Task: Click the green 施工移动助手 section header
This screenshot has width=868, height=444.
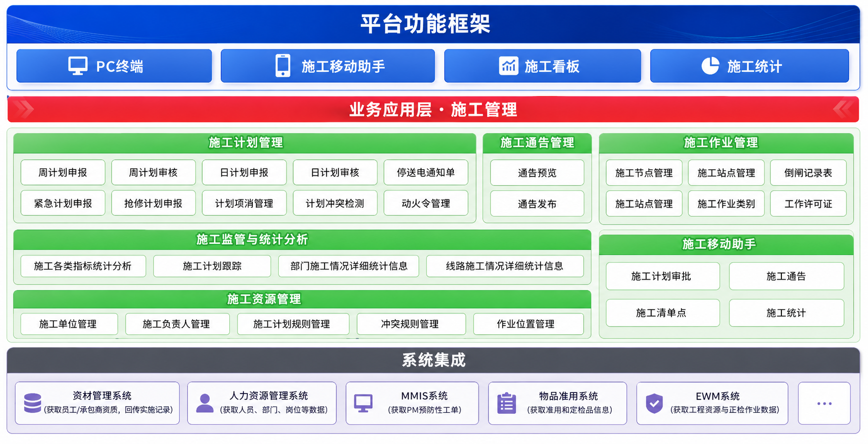Action: (x=726, y=245)
